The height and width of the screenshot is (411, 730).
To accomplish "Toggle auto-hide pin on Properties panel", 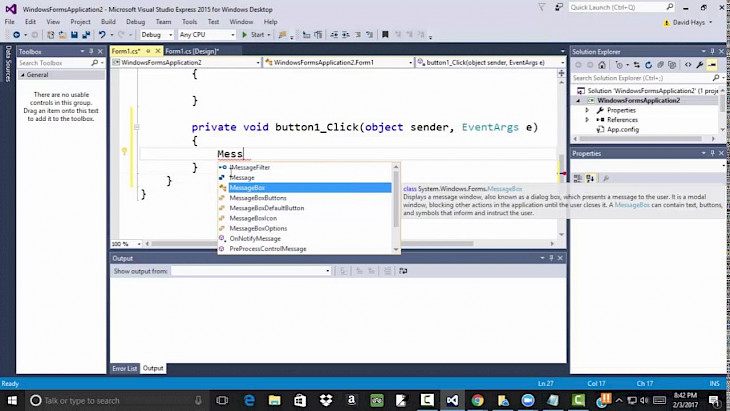I will click(712, 153).
